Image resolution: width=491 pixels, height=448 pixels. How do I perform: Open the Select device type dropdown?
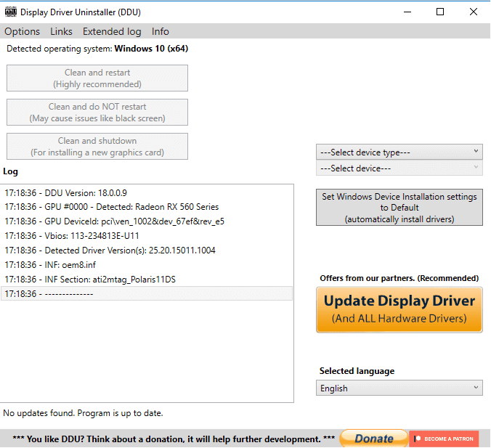tap(399, 152)
